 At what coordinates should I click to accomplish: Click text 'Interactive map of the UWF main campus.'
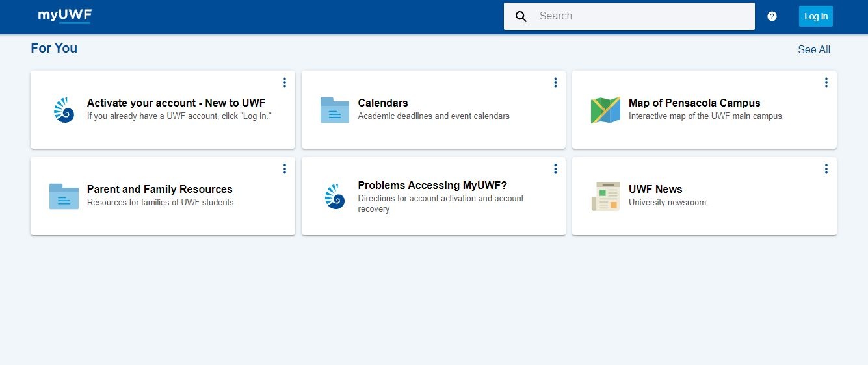706,116
